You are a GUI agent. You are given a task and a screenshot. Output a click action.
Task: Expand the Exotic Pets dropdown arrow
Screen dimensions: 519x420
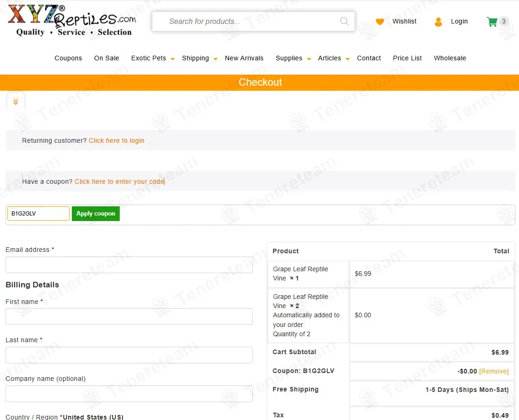point(172,59)
